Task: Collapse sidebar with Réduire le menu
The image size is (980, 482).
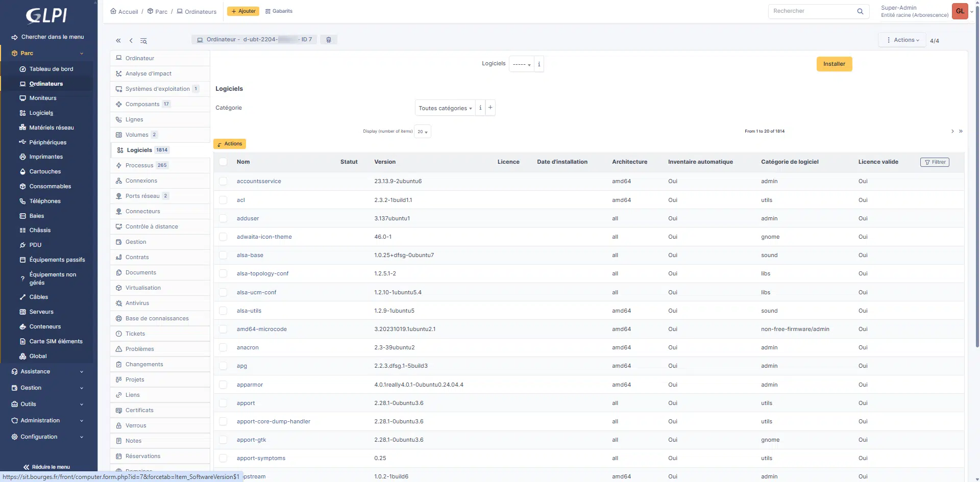Action: (x=47, y=467)
